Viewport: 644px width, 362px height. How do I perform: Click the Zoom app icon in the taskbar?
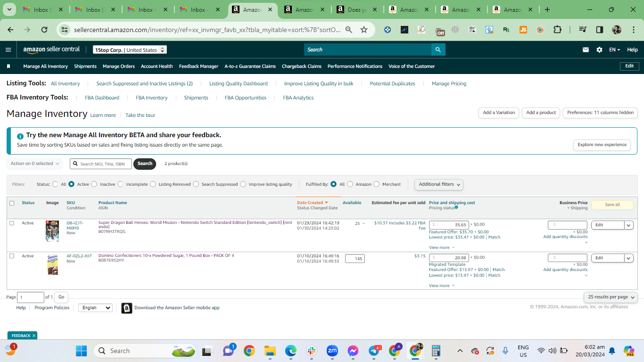point(332,351)
